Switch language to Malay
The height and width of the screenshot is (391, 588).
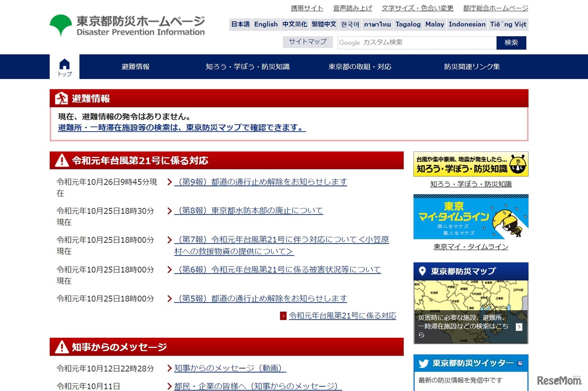pos(435,24)
